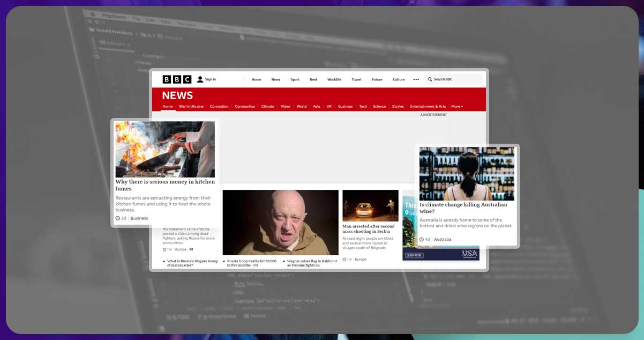Open 'Man arrested after second mass shooting in Serbia'
The height and width of the screenshot is (340, 644).
tap(369, 229)
